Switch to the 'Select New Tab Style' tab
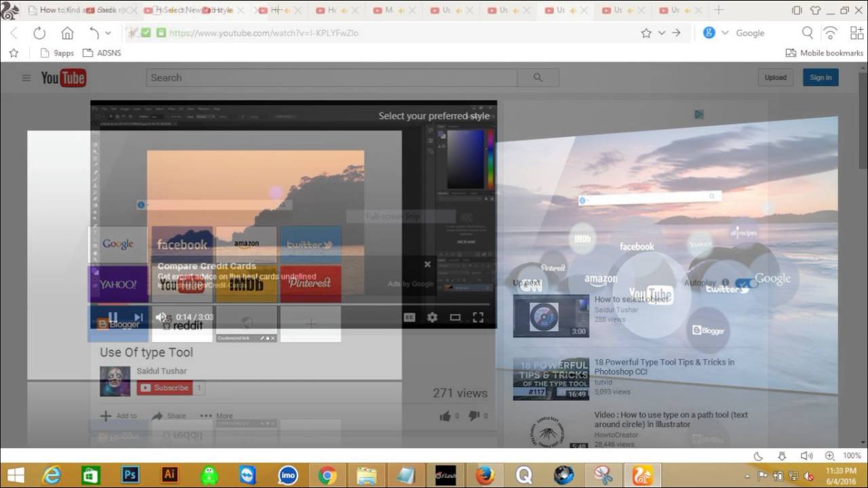The width and height of the screenshot is (868, 488). (197, 10)
